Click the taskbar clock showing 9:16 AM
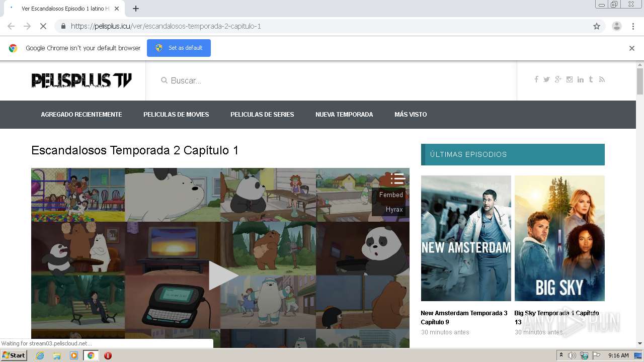 click(618, 355)
